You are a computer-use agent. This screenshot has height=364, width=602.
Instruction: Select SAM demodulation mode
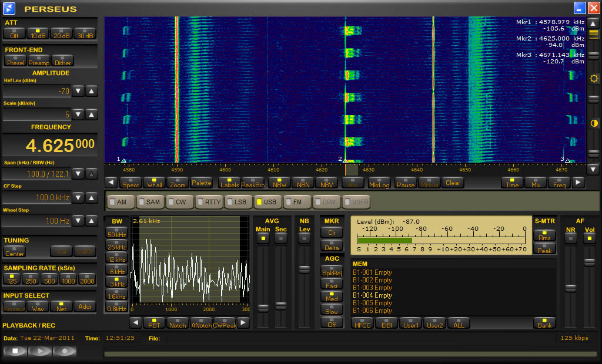150,202
